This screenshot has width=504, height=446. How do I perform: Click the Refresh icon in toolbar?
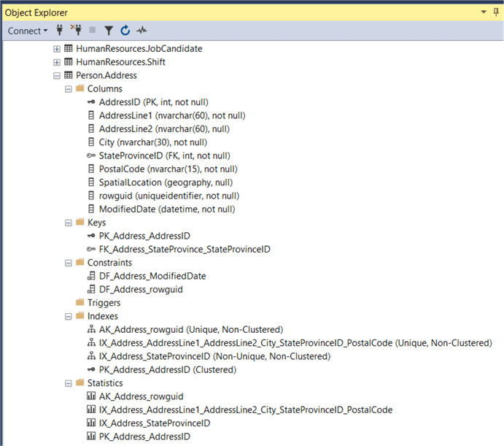[x=125, y=31]
